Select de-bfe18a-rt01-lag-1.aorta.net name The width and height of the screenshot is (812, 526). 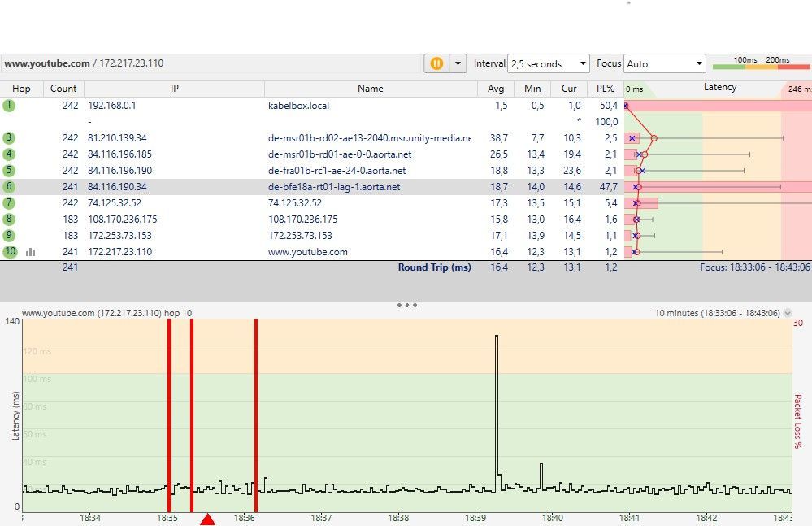(x=334, y=187)
